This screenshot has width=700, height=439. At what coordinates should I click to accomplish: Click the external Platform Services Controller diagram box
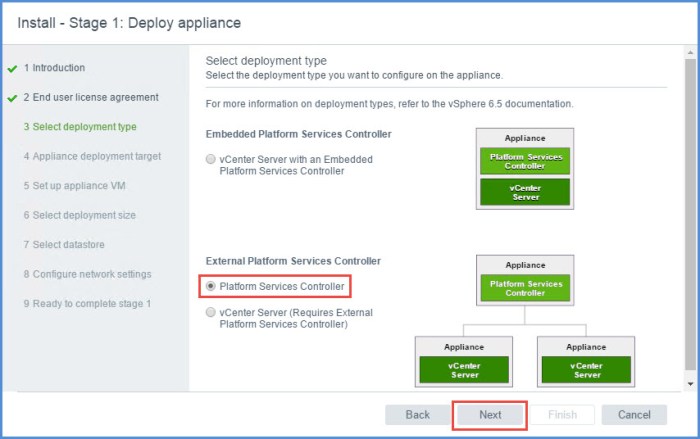pyautogui.click(x=525, y=280)
